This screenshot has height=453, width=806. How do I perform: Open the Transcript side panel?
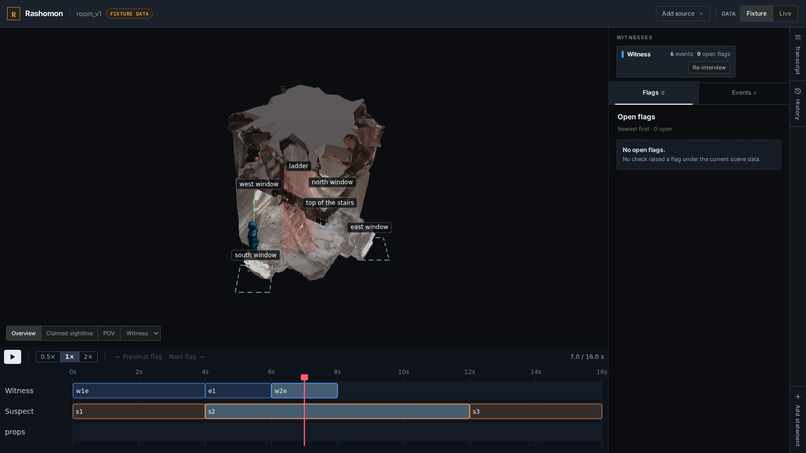797,55
